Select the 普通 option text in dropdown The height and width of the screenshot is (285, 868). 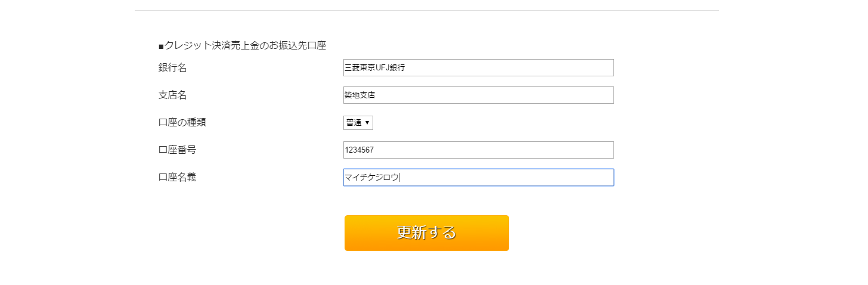[354, 123]
